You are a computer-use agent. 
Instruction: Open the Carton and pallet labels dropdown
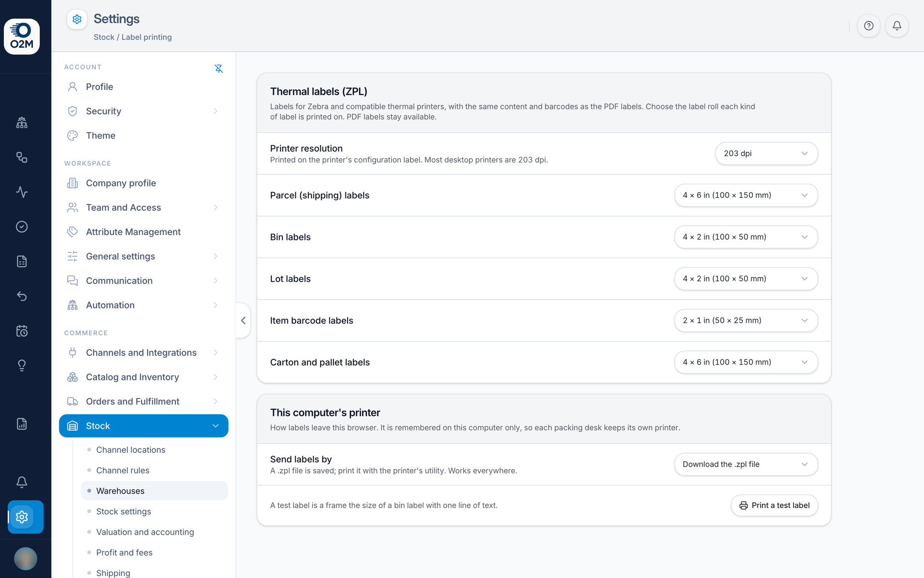coord(745,362)
